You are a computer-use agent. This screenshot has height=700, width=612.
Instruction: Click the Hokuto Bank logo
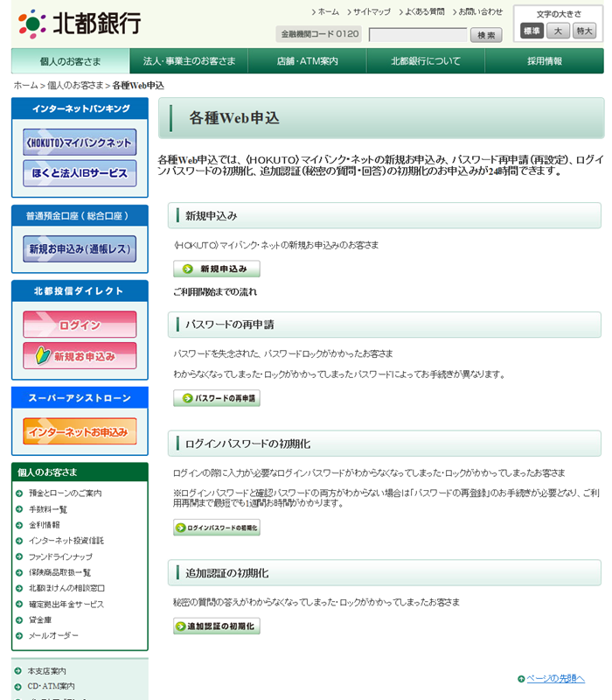click(x=80, y=24)
